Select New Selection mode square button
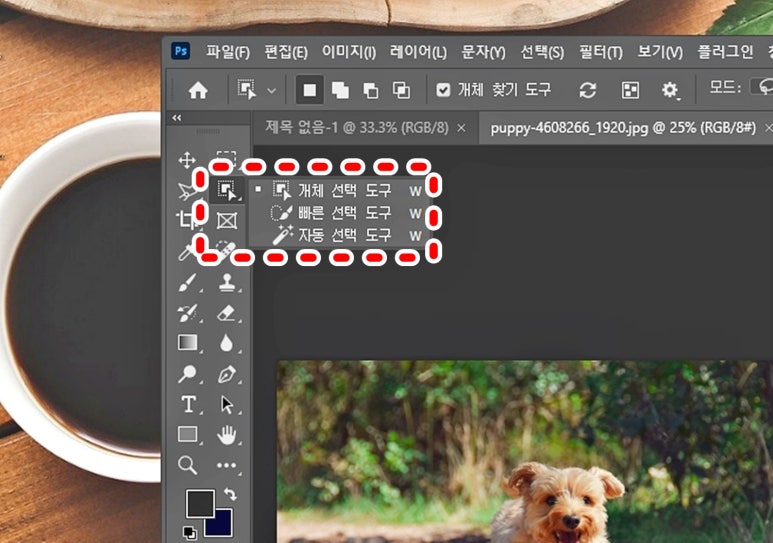 310,90
